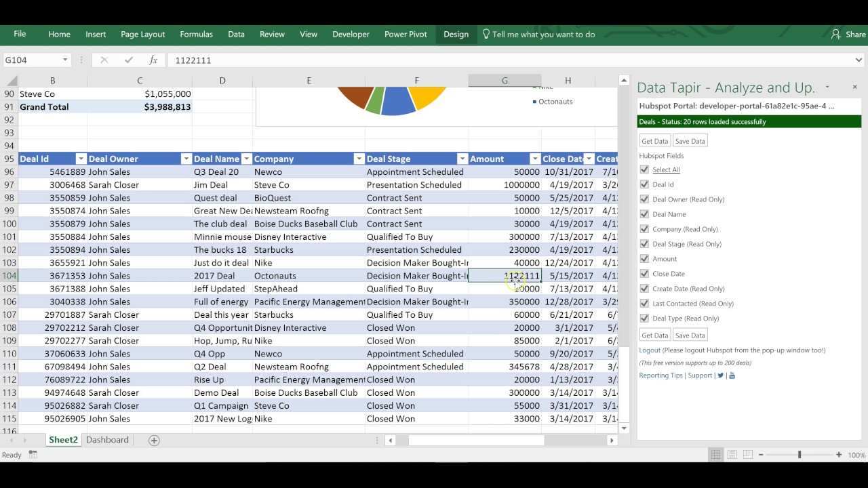Click the Tell me lightbulb search box
The width and height of the screenshot is (868, 488).
point(538,34)
